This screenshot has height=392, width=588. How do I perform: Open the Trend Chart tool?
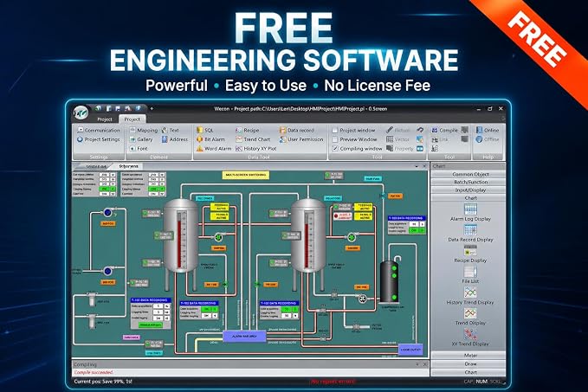pos(253,139)
